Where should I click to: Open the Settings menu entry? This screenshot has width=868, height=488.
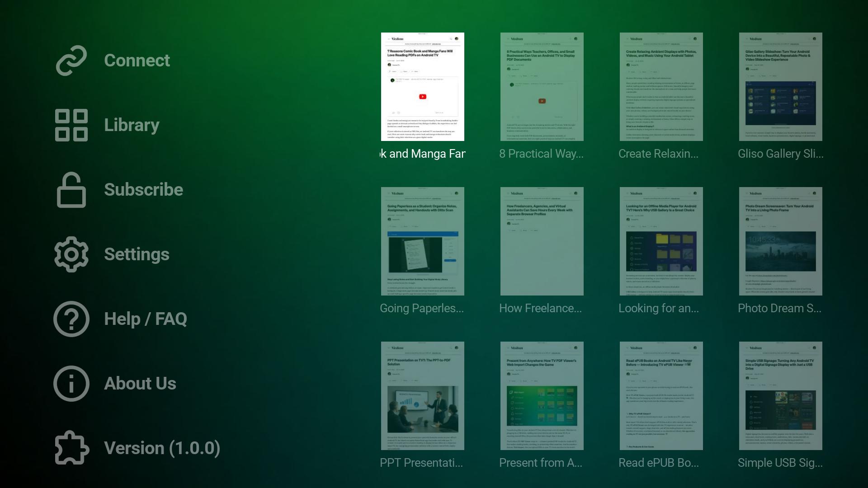coord(137,254)
